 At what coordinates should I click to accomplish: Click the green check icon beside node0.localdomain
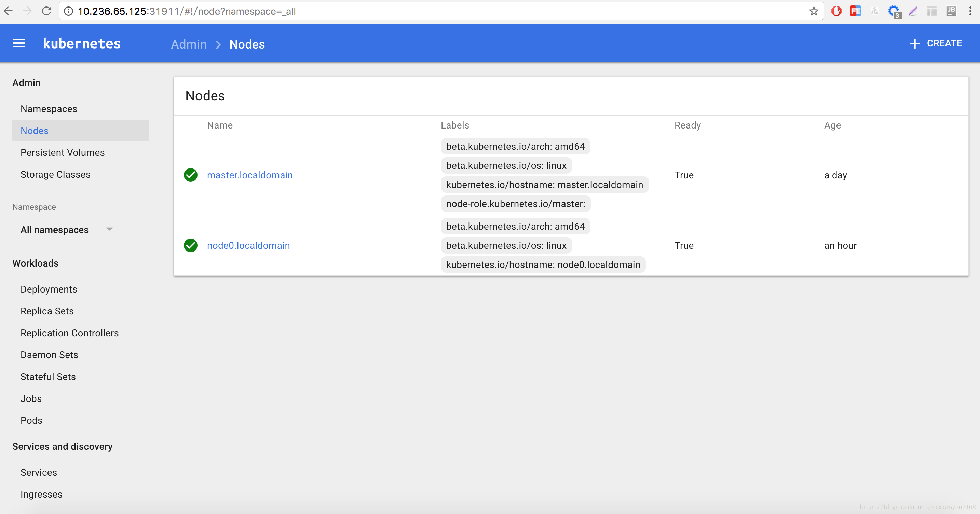click(x=191, y=245)
